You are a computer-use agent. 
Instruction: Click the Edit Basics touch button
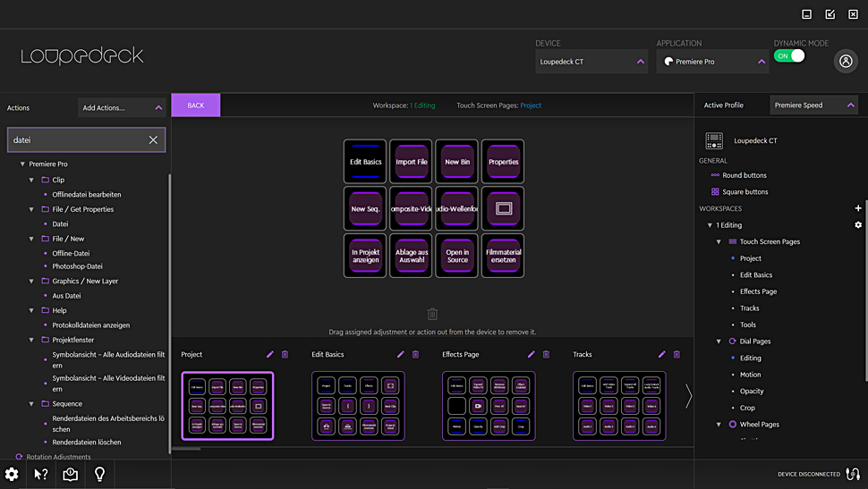[365, 162]
